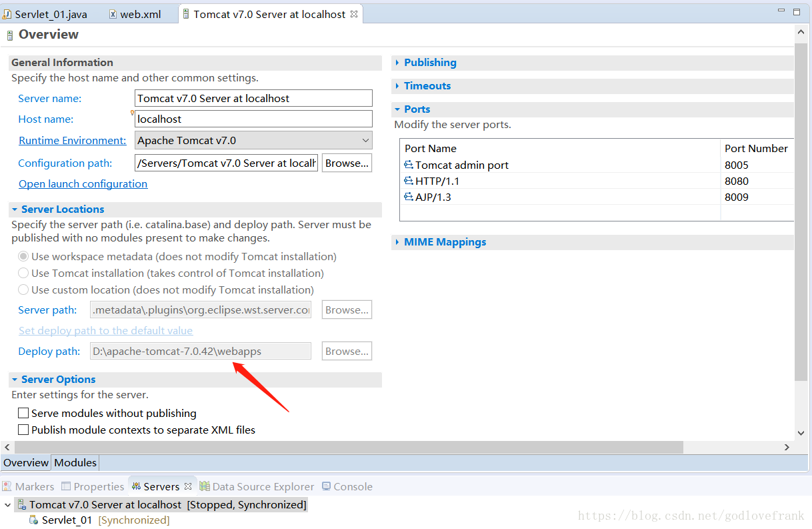Expand the Publishing section
The width and height of the screenshot is (812, 529).
(397, 63)
